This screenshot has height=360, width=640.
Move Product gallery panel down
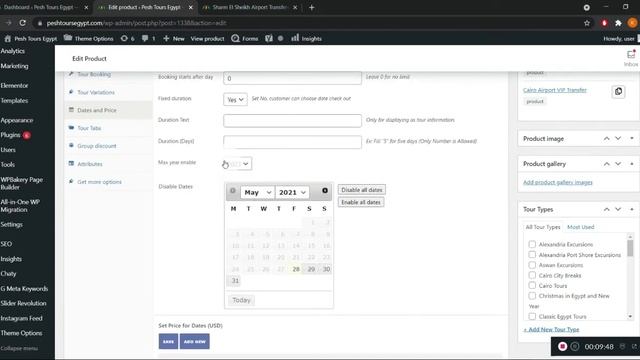(x=618, y=164)
